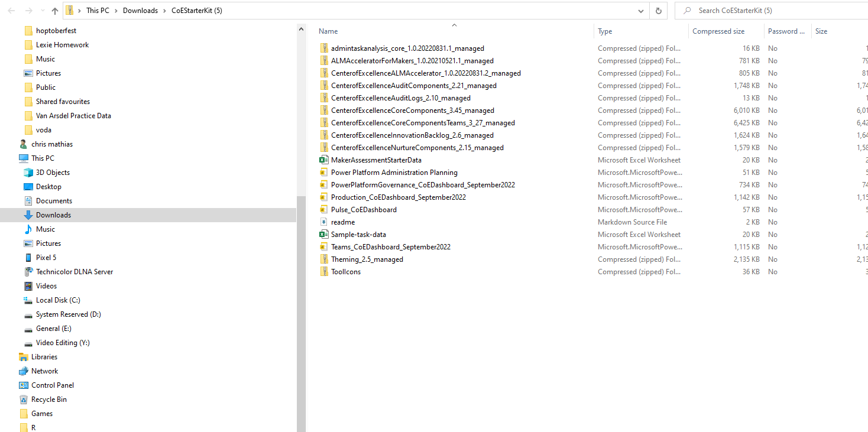The width and height of the screenshot is (868, 432).
Task: Open the Recycle Bin in the sidebar
Action: [48, 399]
